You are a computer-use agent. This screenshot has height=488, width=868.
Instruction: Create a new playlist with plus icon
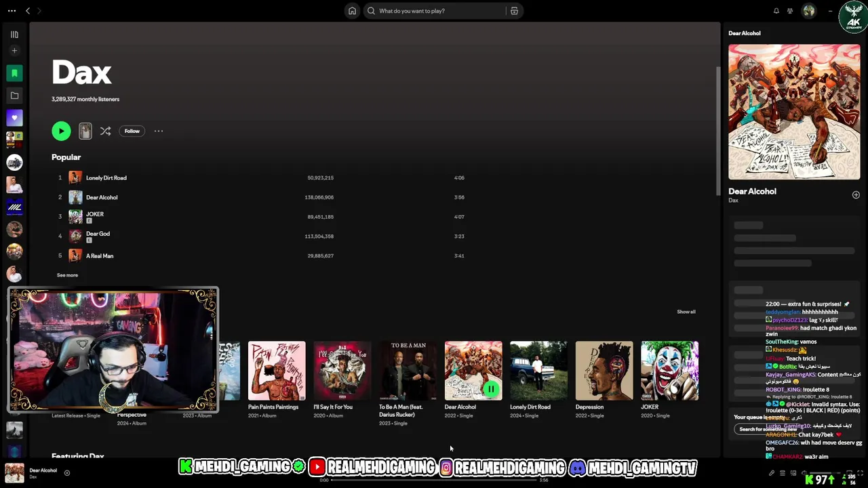coord(14,51)
